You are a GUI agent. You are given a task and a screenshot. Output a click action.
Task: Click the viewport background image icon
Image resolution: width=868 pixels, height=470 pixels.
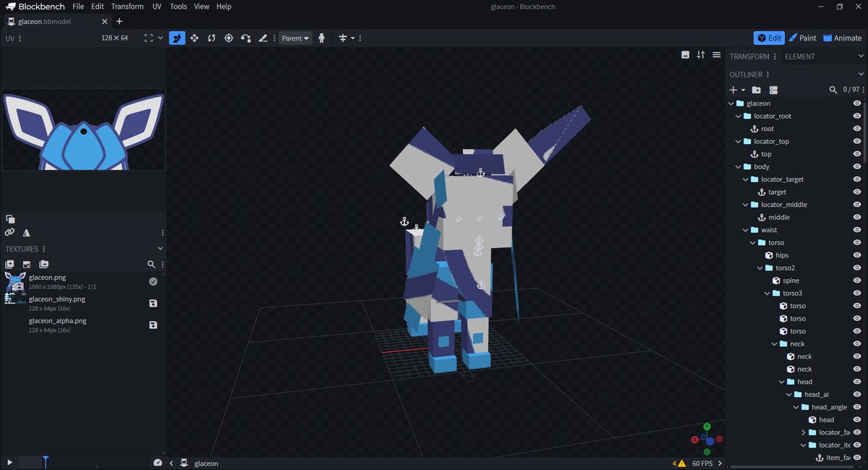pyautogui.click(x=685, y=55)
